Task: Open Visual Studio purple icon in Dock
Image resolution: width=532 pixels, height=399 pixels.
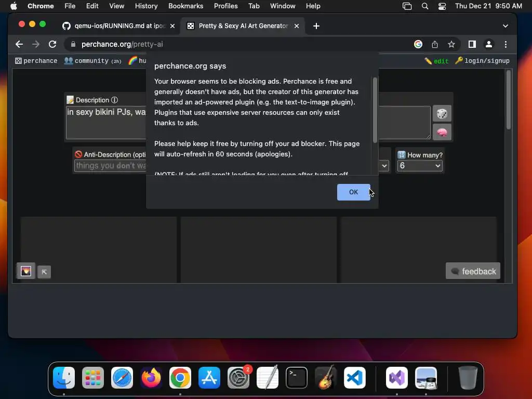Action: pyautogui.click(x=397, y=378)
